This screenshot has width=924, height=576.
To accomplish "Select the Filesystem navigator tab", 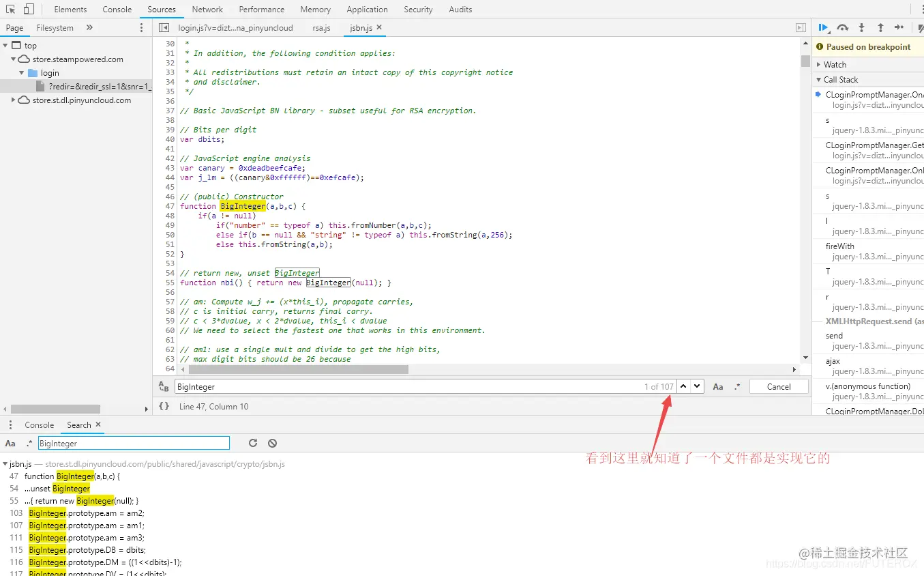I will 55,28.
